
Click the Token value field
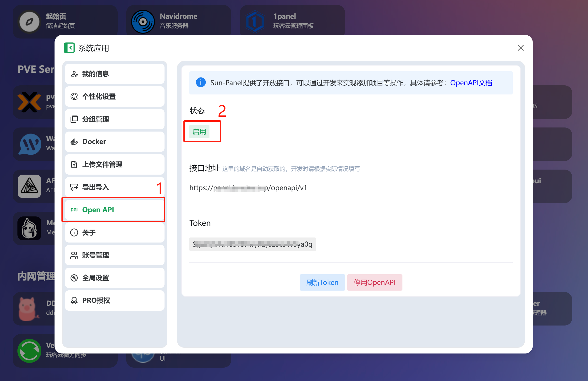(253, 244)
